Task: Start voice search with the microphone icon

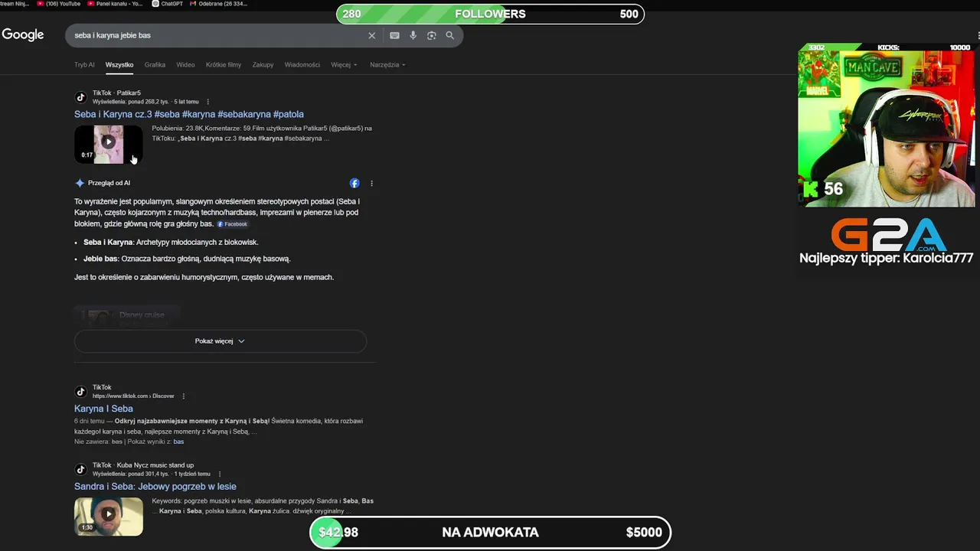Action: click(x=413, y=35)
